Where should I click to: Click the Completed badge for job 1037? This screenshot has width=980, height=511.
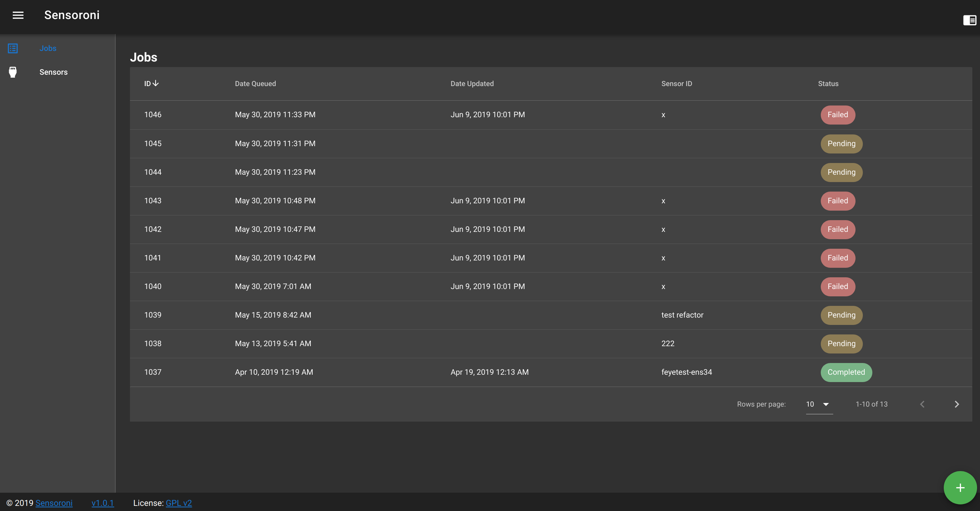846,372
